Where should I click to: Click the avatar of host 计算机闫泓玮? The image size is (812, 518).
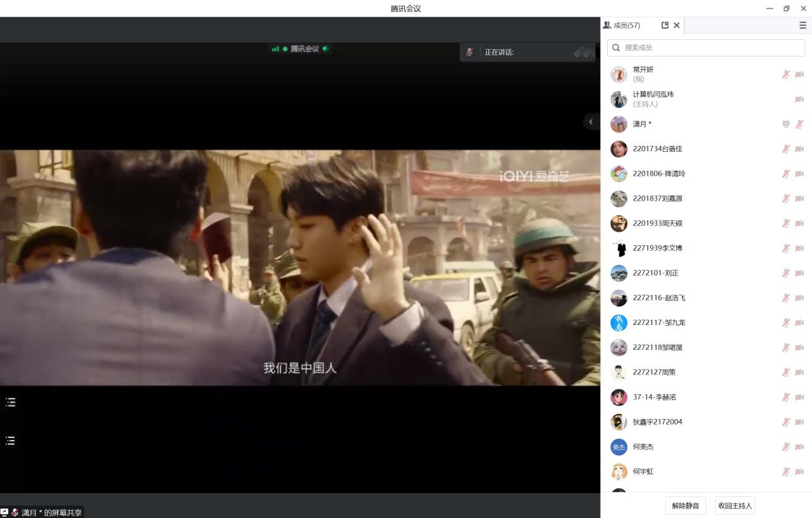[x=619, y=99]
